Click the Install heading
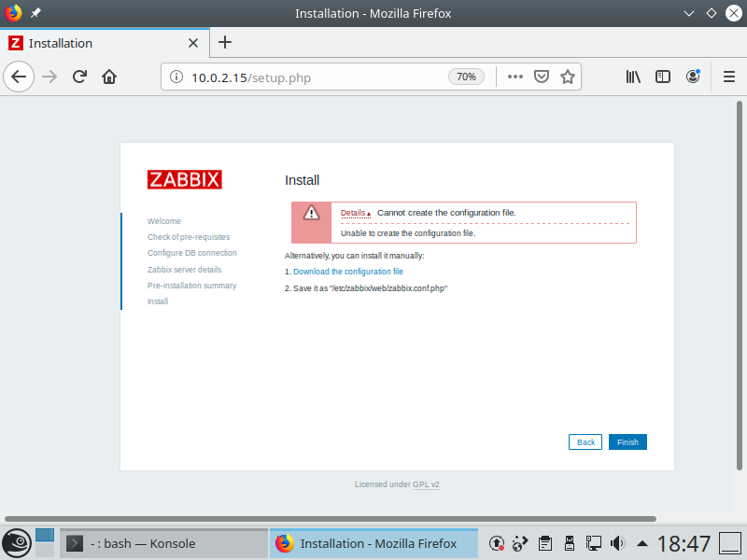Viewport: 747px width, 560px height. pos(302,180)
